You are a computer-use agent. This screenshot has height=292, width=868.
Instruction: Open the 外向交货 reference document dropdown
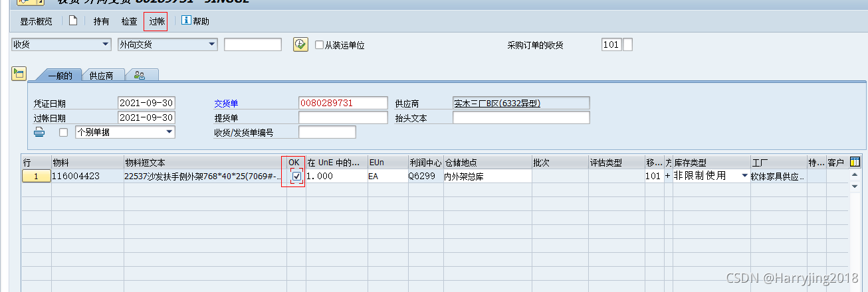pos(167,44)
